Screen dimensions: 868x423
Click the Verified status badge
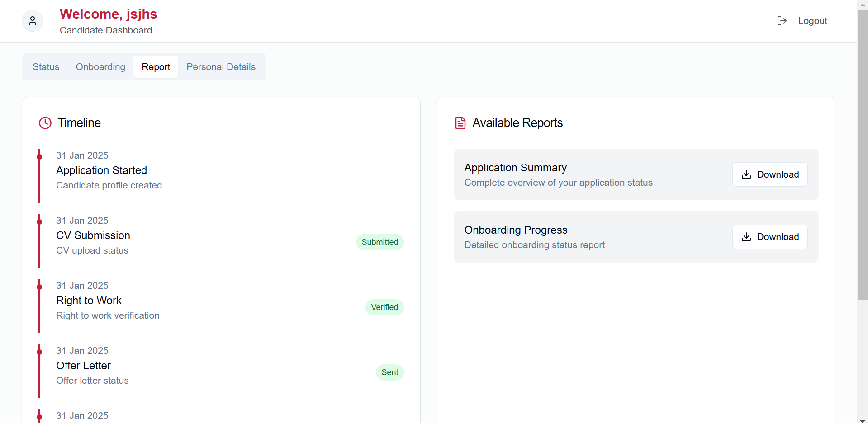(x=384, y=307)
